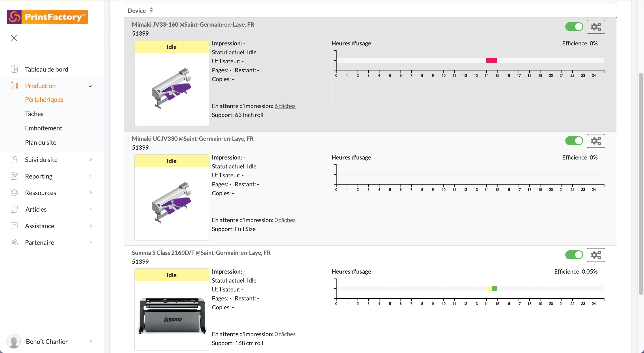Screen dimensions: 644x353
Task: Toggle off the Mimaki UCJV330 device switch
Action: click(574, 141)
